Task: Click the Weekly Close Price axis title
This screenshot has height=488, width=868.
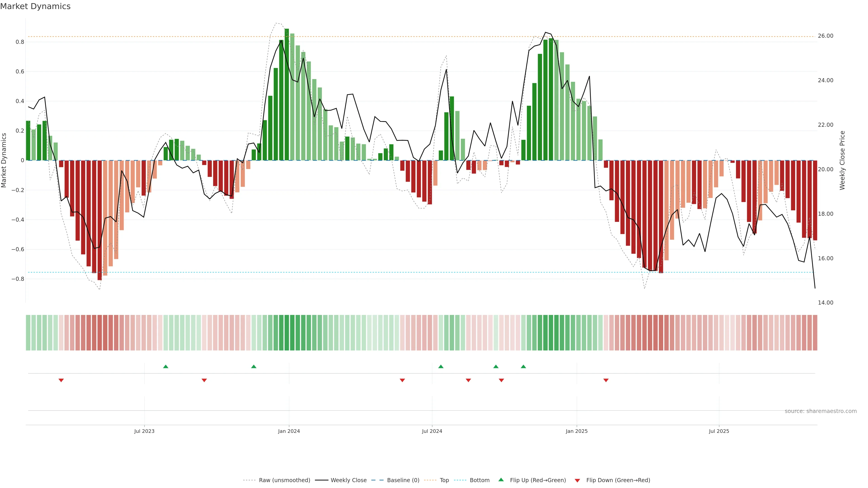Action: click(842, 160)
